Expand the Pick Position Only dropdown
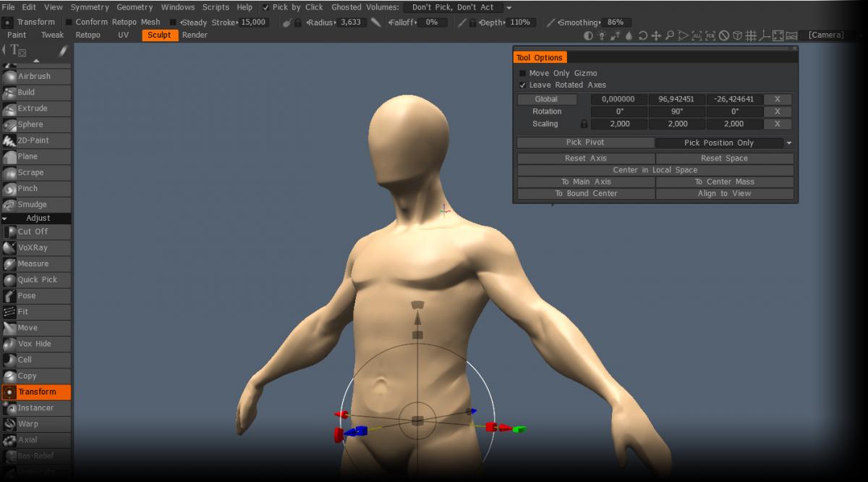868x482 pixels. [789, 143]
